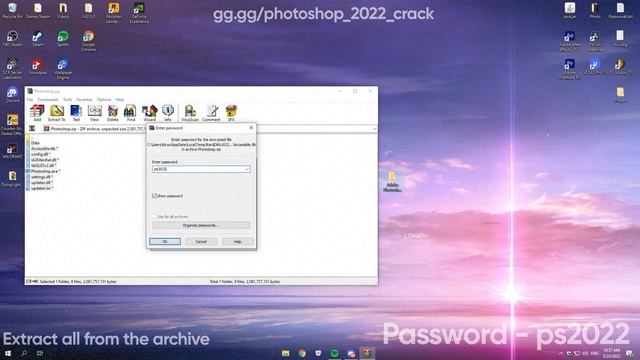Select config.dll in the archive list
Screen dimensions: 640x360
[40, 154]
